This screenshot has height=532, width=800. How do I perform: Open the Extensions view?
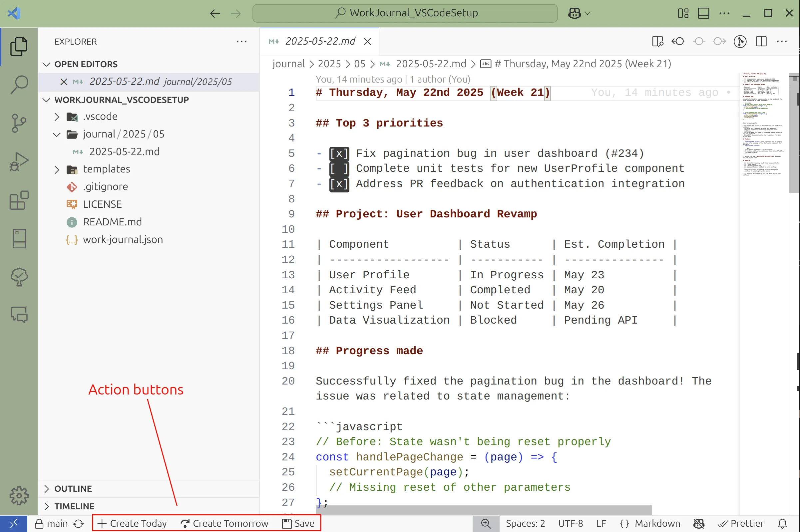(19, 200)
